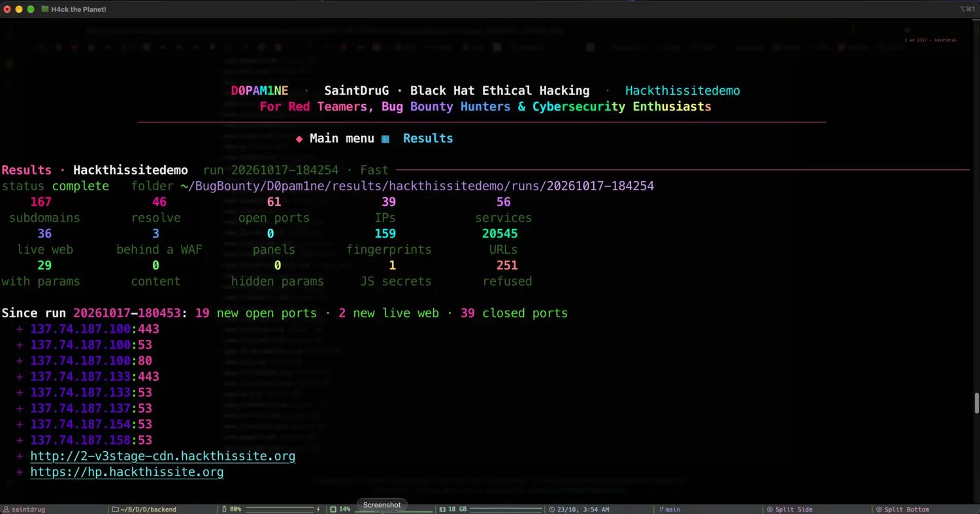This screenshot has width=980, height=514.
Task: Click the 1 JS secrets count
Action: pyautogui.click(x=393, y=266)
